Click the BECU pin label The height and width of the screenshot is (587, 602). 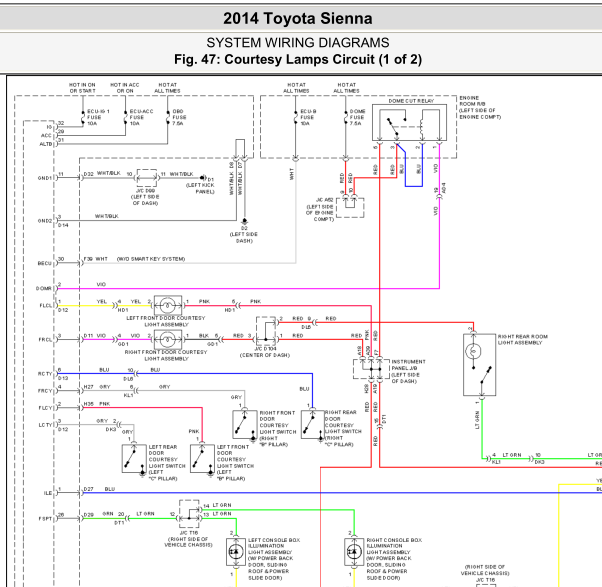[x=44, y=263]
